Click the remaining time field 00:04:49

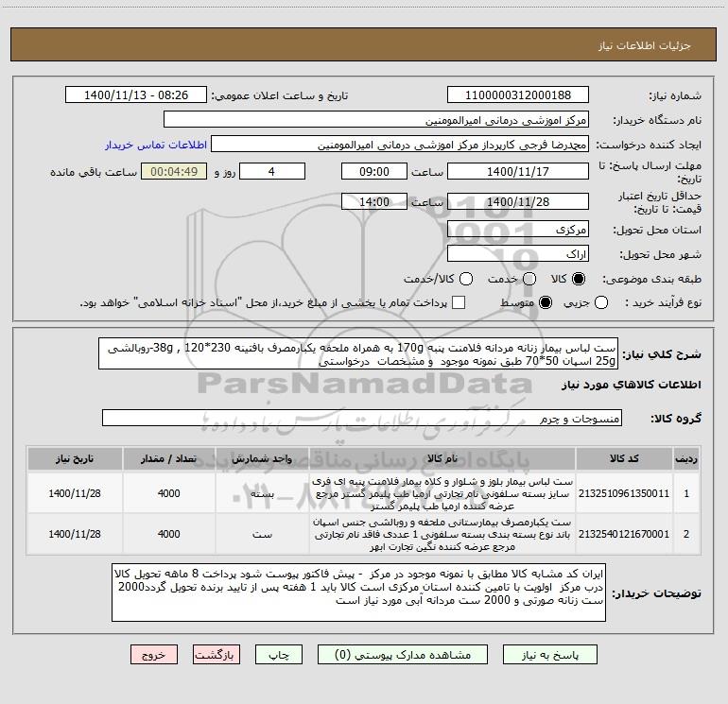click(174, 172)
